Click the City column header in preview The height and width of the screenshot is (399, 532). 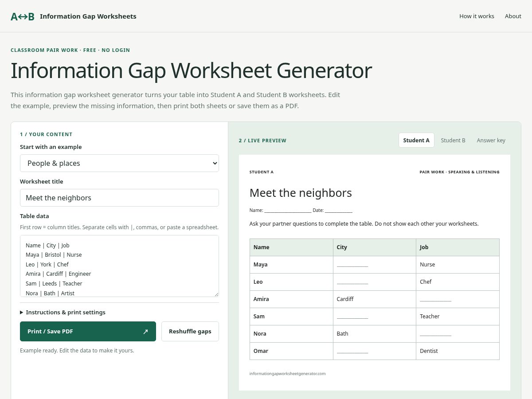click(375, 247)
